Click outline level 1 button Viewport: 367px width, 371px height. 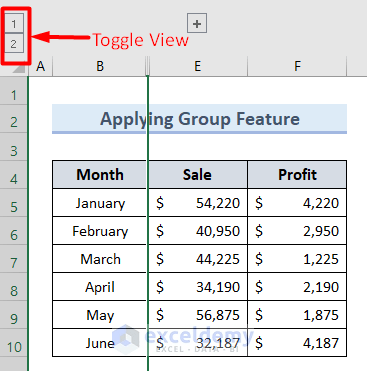point(13,23)
